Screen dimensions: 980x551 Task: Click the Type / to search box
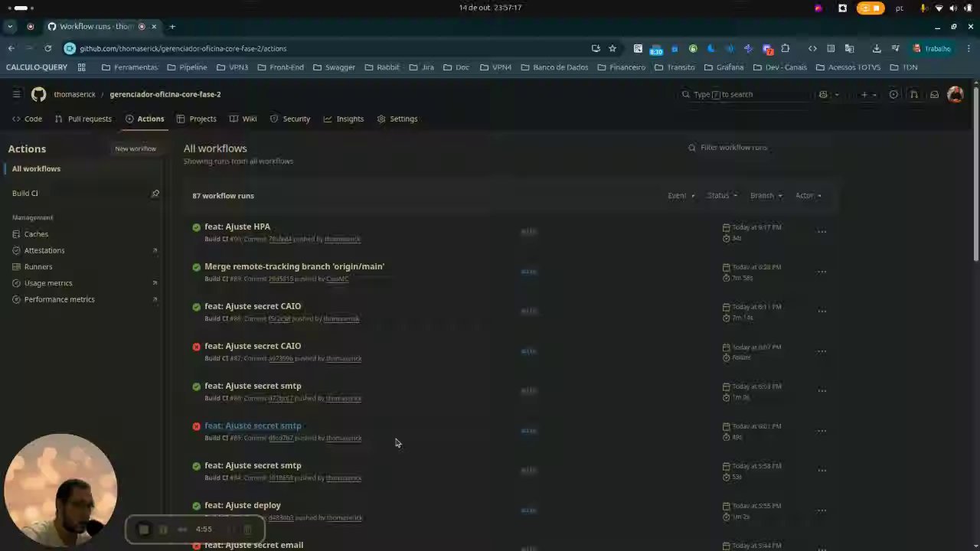click(x=744, y=94)
